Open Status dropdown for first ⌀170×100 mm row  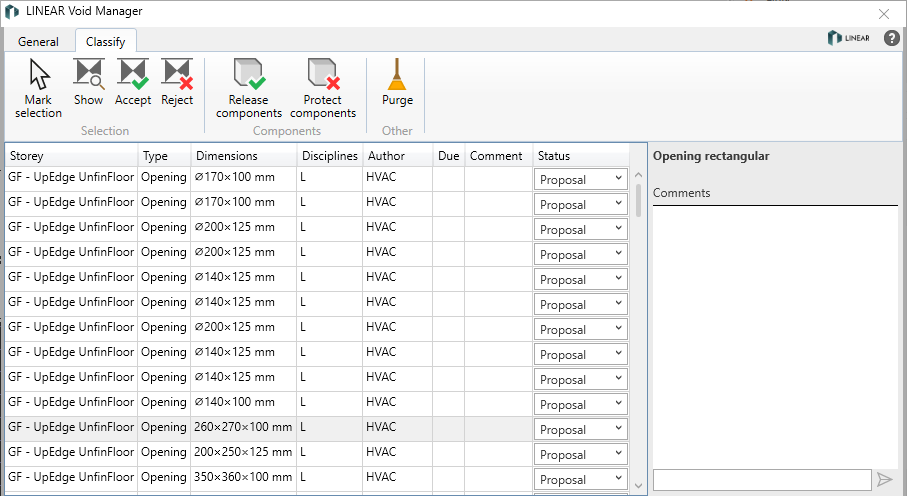581,179
